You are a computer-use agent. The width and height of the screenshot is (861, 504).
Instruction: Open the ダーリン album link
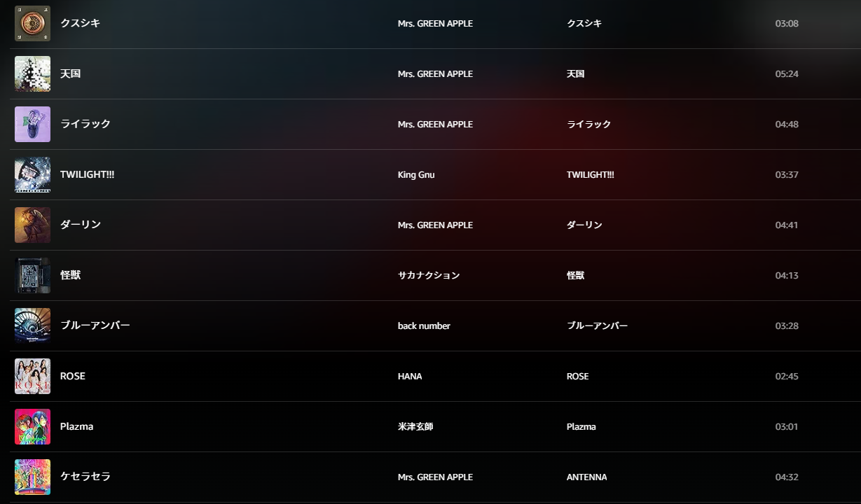tap(584, 225)
